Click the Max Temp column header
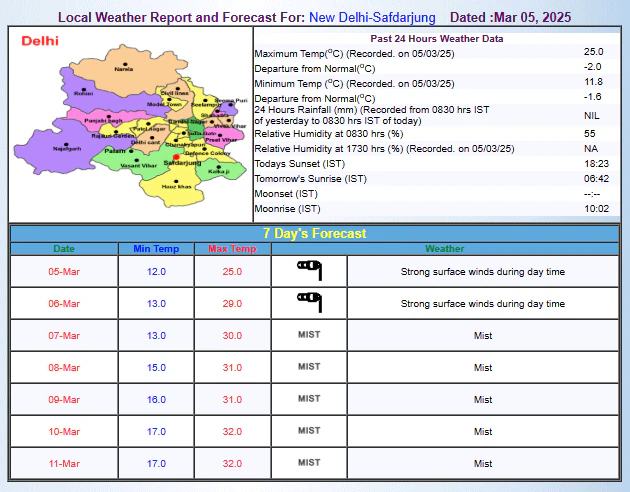 tap(232, 248)
